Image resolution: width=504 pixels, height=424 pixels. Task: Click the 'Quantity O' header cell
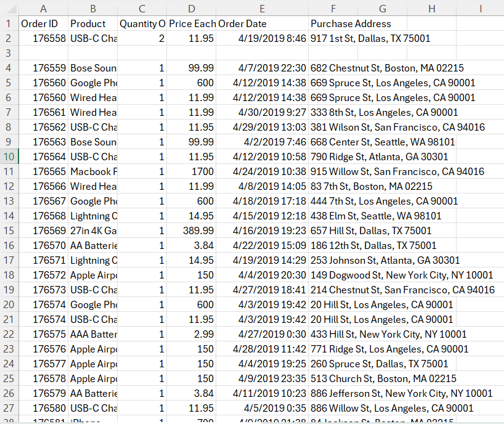[x=142, y=23]
